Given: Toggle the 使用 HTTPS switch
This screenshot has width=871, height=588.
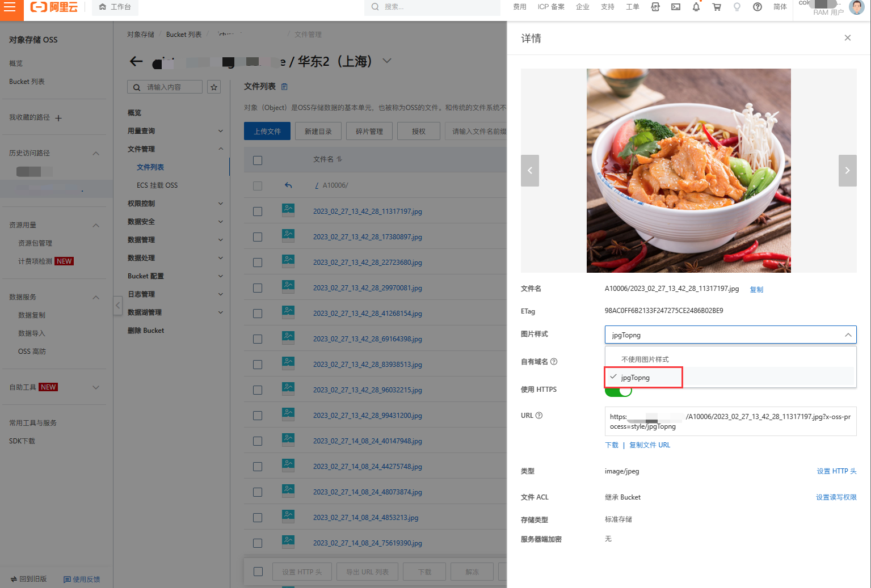Looking at the screenshot, I should coord(618,391).
